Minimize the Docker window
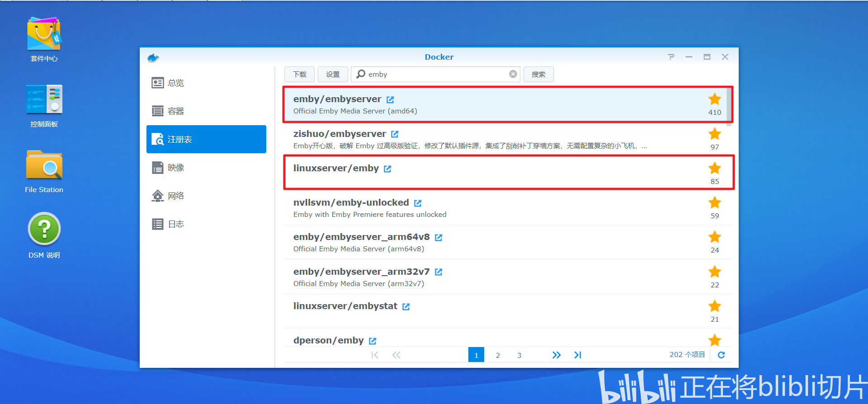Viewport: 868px width, 404px height. click(x=689, y=57)
